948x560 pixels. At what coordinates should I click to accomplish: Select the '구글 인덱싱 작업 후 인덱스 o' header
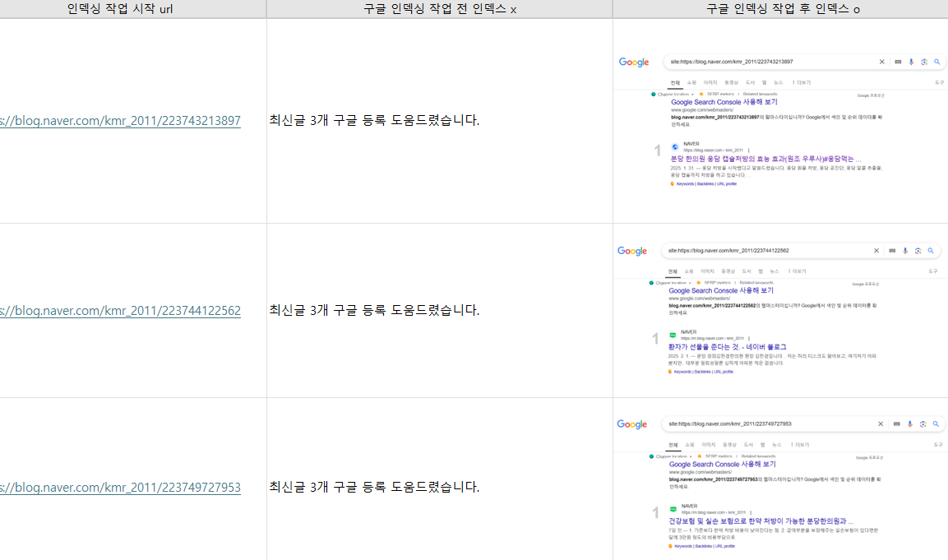780,9
